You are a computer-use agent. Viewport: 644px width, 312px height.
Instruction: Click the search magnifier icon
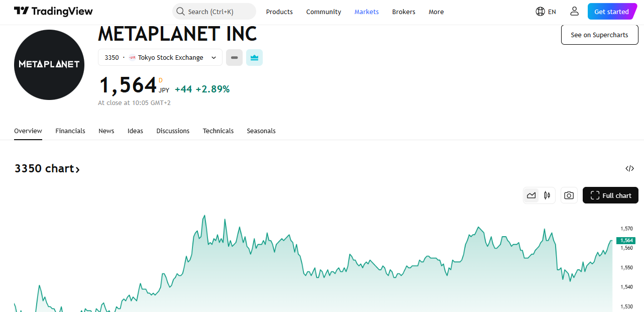pyautogui.click(x=181, y=12)
